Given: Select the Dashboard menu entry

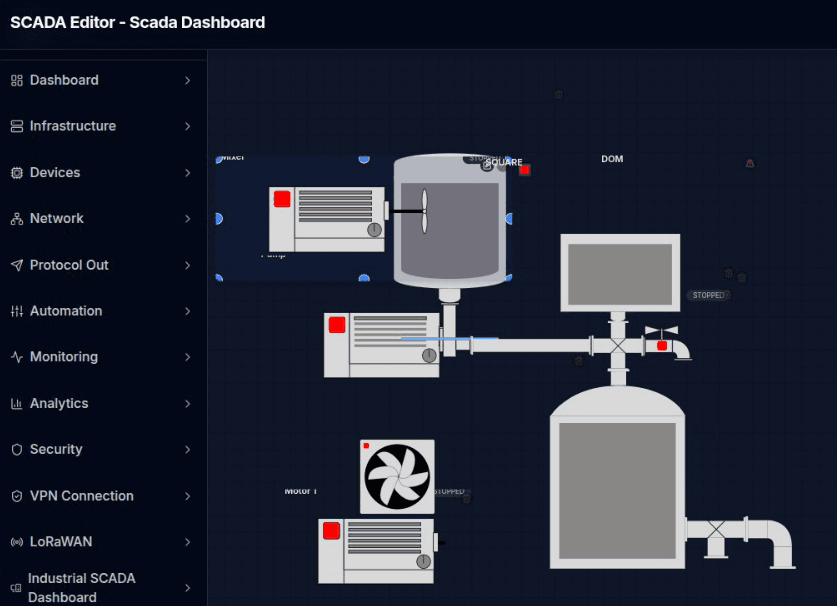Looking at the screenshot, I should point(62,80).
